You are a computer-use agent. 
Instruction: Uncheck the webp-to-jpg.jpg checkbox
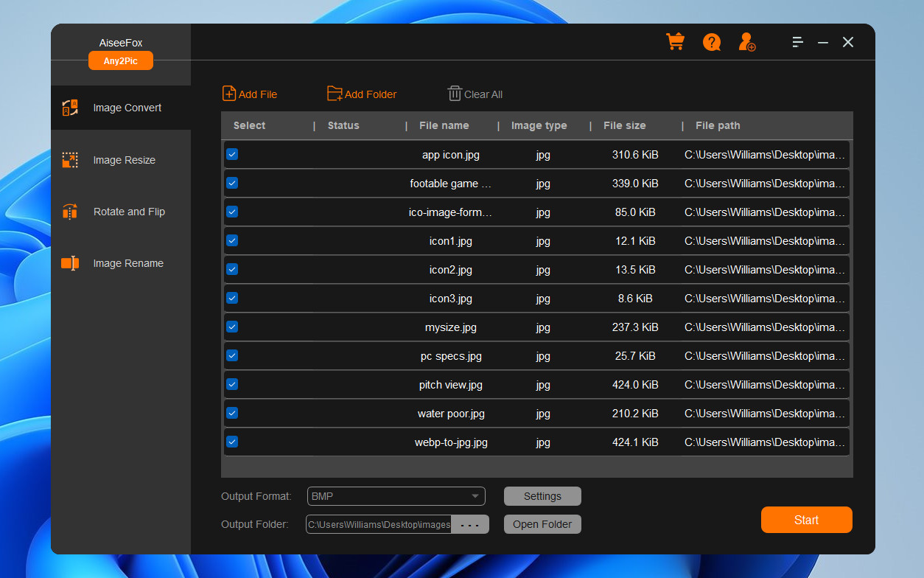click(x=232, y=442)
